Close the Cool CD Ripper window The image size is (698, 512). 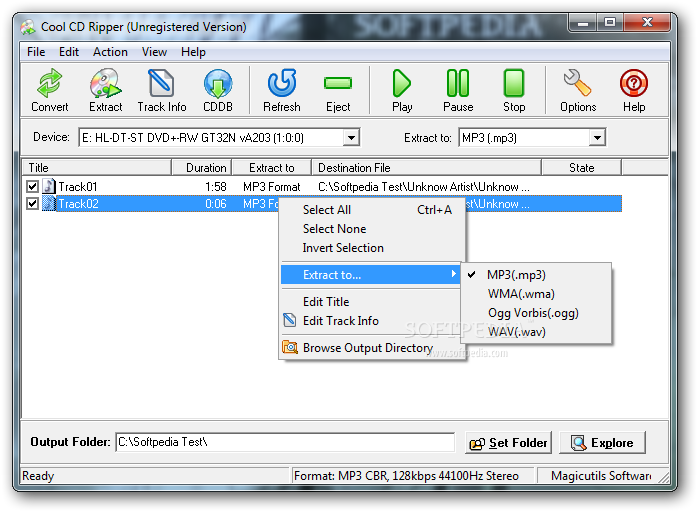tap(647, 23)
